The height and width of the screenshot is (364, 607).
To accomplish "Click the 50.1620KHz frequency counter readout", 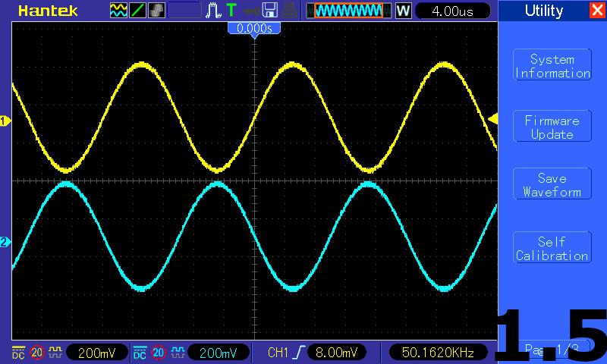I will 438,353.
